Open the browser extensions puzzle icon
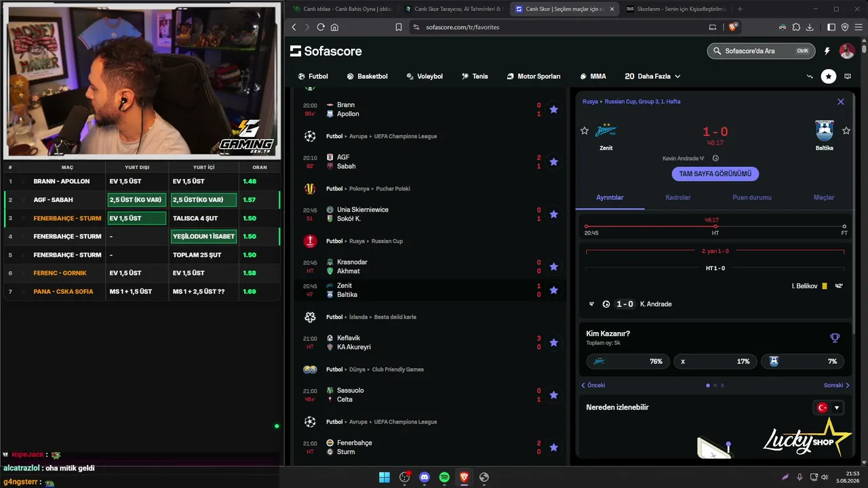This screenshot has width=868, height=488. click(796, 27)
